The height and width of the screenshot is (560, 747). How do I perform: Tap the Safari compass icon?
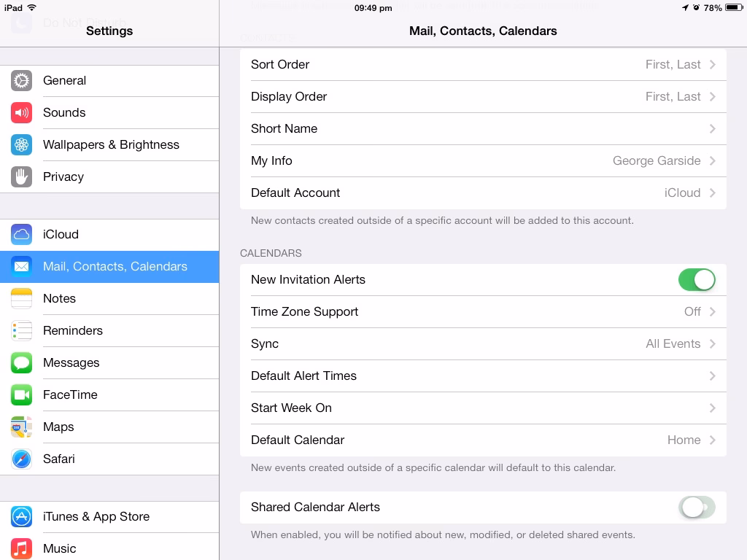click(x=21, y=459)
